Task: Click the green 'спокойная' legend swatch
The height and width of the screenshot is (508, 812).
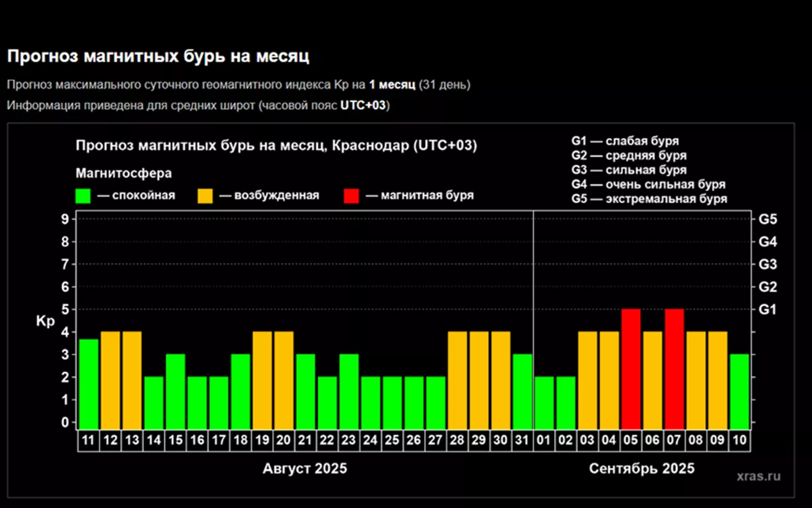Action: 83,196
